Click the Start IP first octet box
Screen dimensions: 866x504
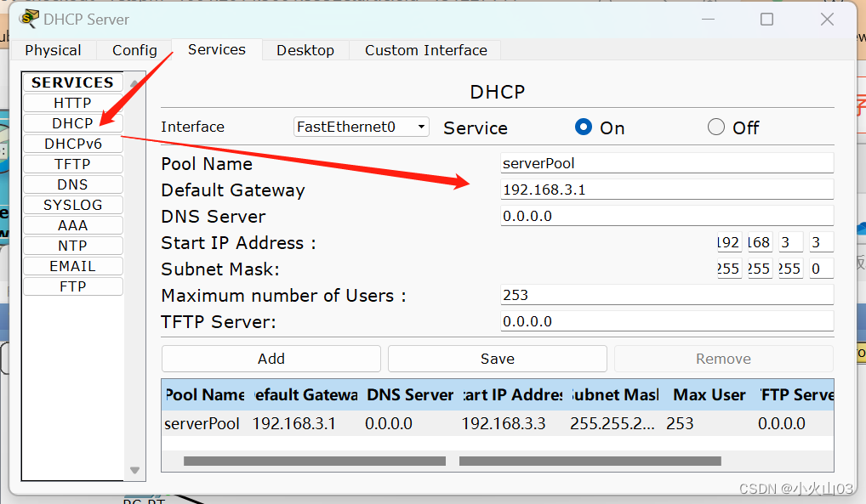pyautogui.click(x=729, y=242)
